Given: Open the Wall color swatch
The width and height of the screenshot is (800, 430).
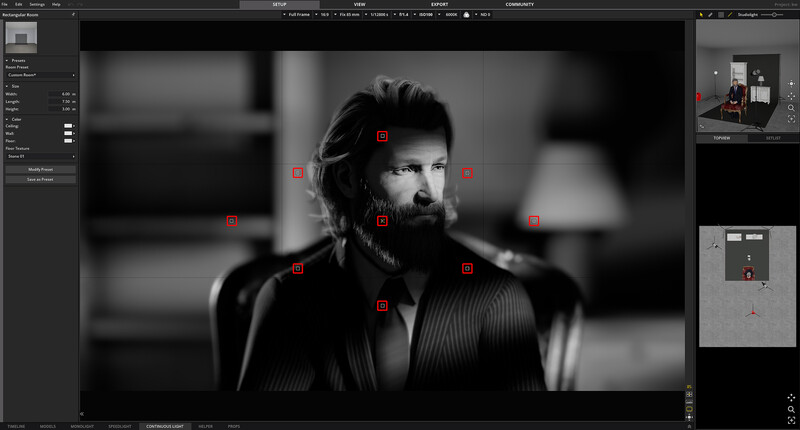Looking at the screenshot, I should pos(68,133).
